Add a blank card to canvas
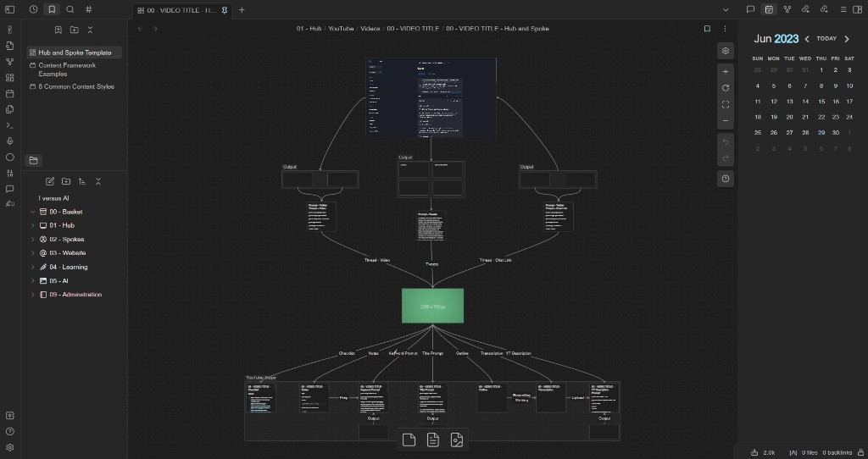The height and width of the screenshot is (459, 868). (x=409, y=440)
